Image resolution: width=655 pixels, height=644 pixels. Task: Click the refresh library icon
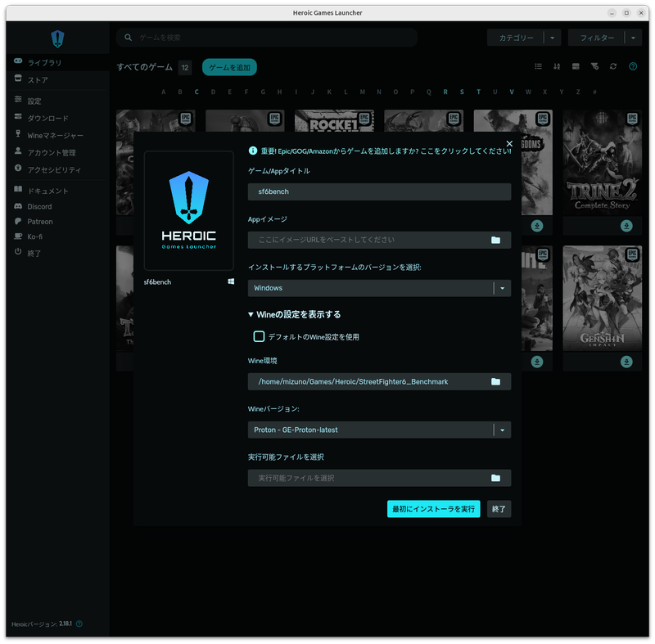point(613,66)
